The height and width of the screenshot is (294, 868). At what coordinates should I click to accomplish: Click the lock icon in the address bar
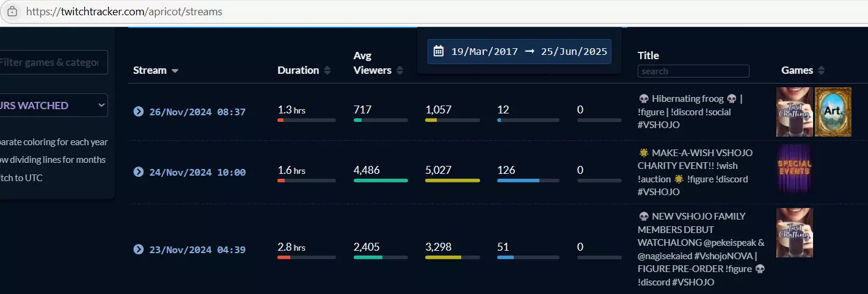click(12, 12)
